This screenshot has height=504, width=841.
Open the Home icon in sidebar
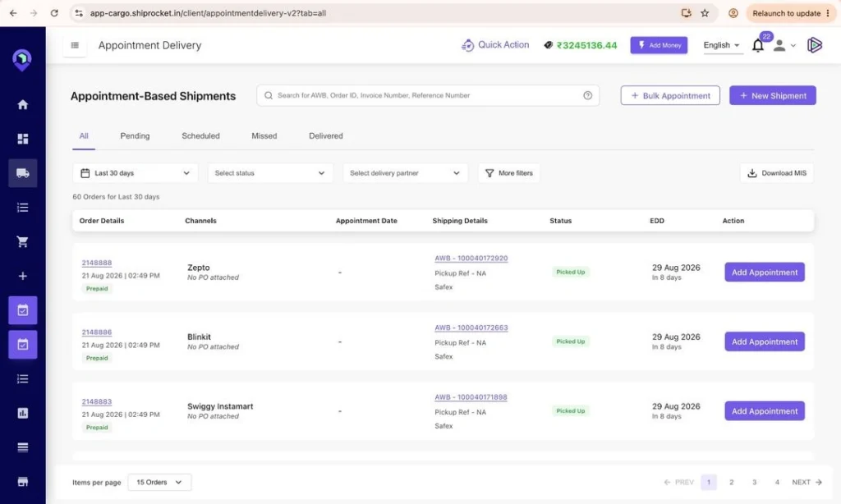coord(22,104)
